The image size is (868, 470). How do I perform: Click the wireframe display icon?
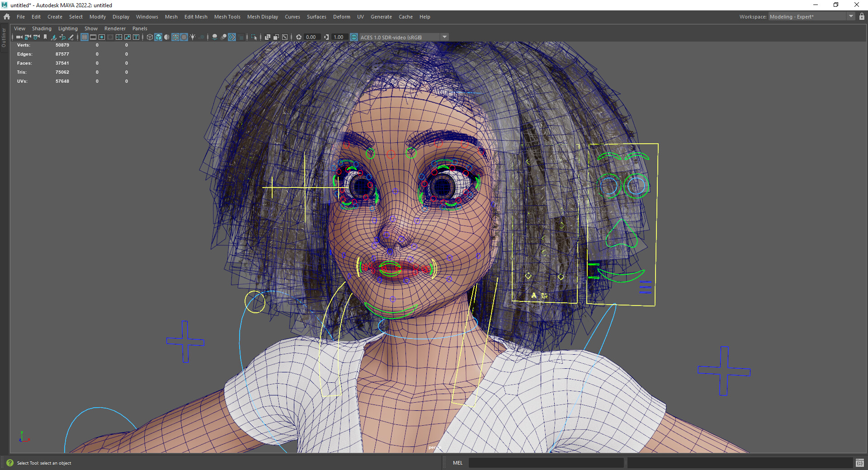pyautogui.click(x=150, y=37)
